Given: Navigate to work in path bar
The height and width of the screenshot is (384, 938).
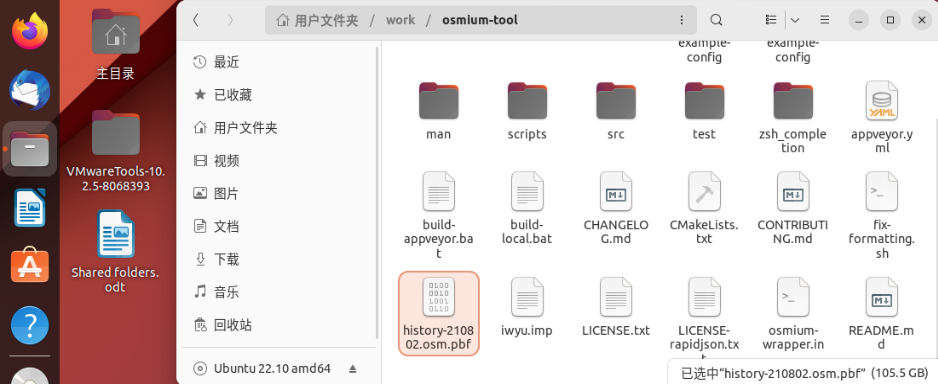Looking at the screenshot, I should coord(400,20).
